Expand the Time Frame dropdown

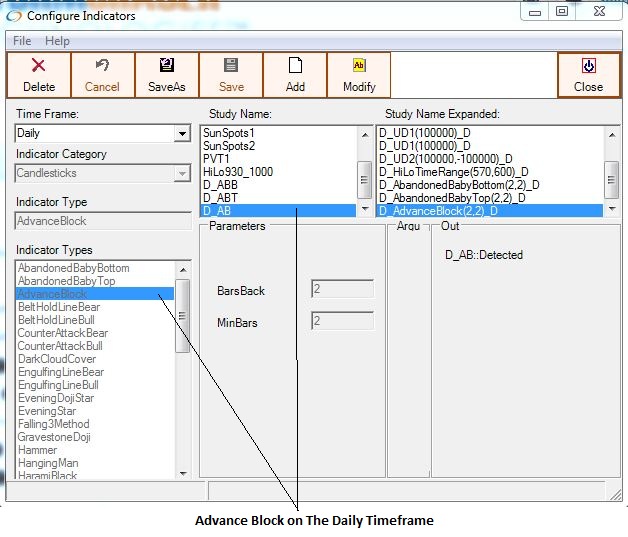point(182,133)
